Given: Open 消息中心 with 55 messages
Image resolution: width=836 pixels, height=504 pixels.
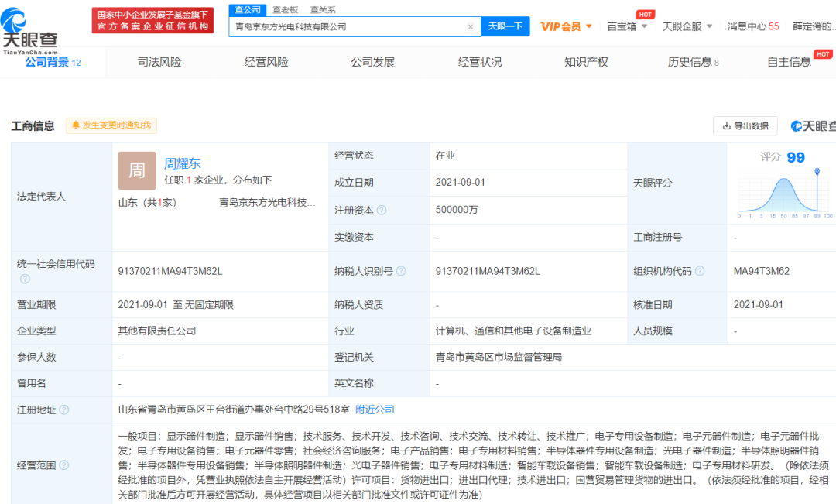Looking at the screenshot, I should click(753, 26).
